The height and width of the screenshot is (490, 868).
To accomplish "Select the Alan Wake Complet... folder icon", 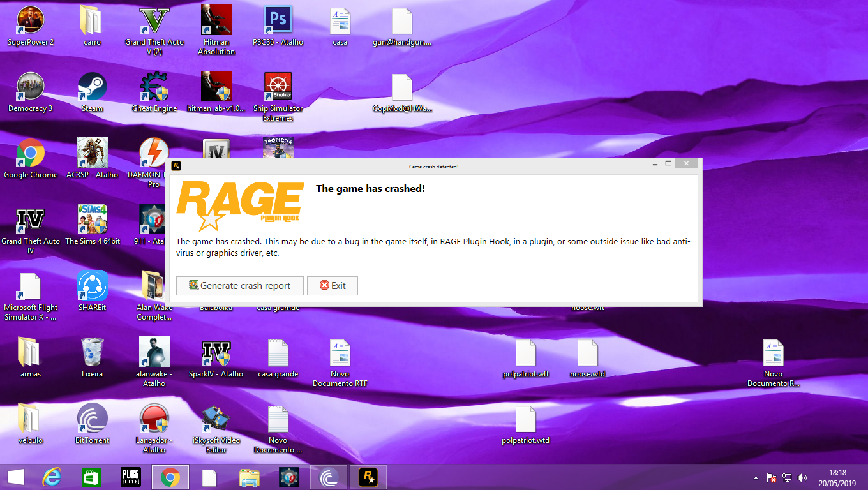I will [x=154, y=296].
